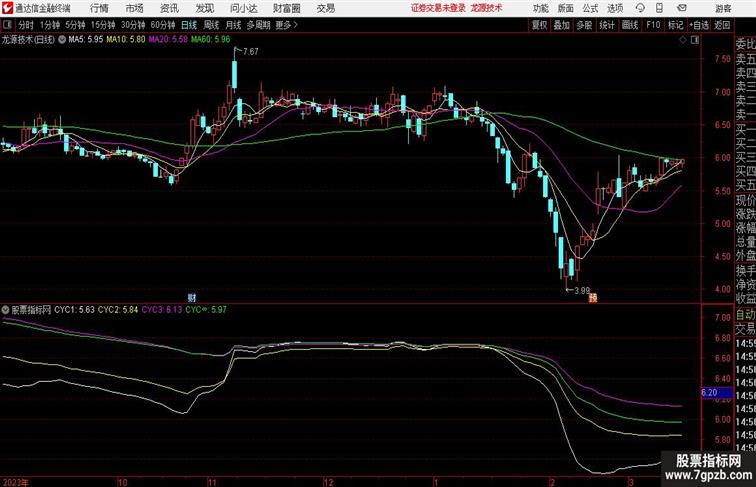The height and width of the screenshot is (487, 756).
Task: Click the 预 marker near February
Action: coord(593,298)
